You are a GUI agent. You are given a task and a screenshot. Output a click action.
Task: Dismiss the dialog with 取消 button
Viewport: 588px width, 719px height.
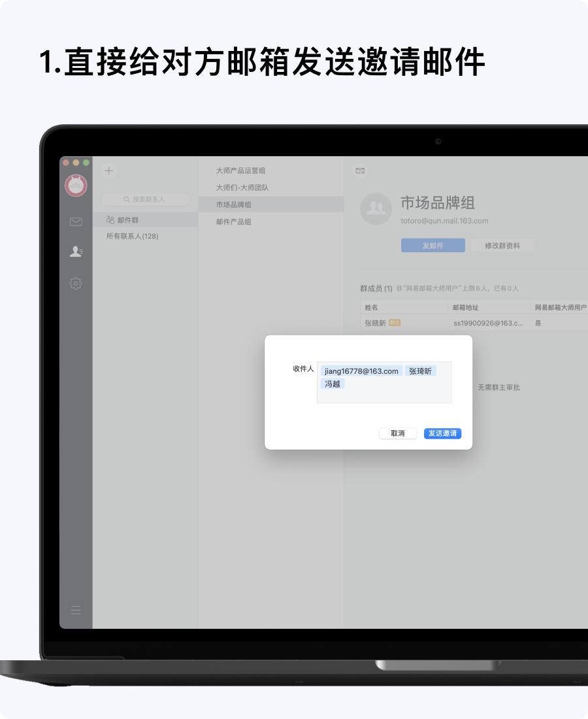pyautogui.click(x=397, y=433)
